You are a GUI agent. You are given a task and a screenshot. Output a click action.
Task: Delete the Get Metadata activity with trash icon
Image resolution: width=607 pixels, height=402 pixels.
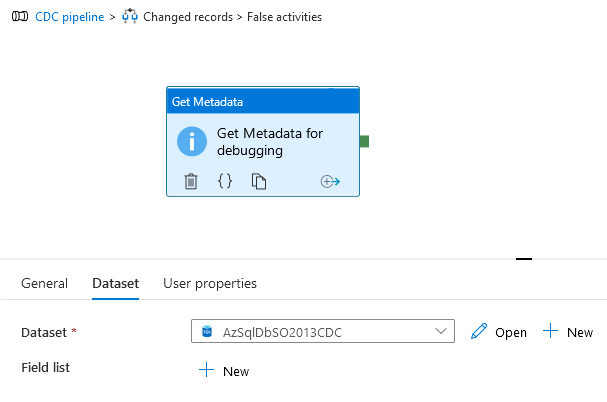[191, 181]
